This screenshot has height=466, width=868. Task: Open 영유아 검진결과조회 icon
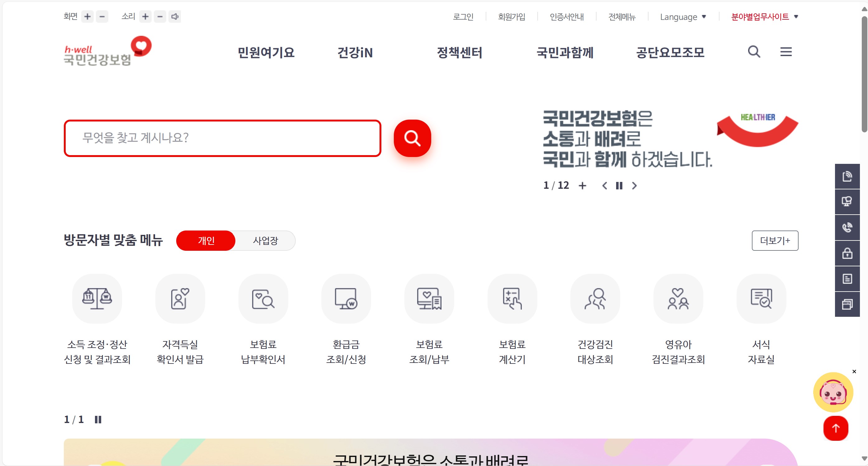coord(678,298)
